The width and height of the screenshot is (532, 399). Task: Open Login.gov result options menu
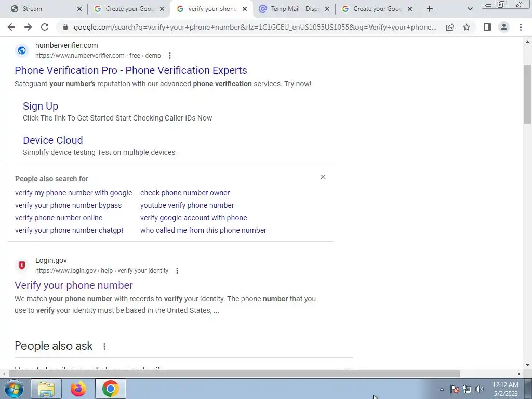(x=177, y=270)
